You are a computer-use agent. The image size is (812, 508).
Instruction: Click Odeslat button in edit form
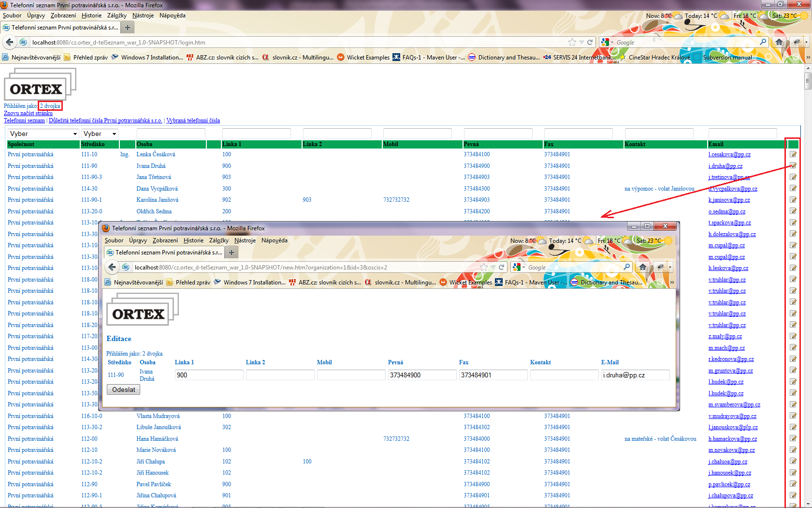click(x=124, y=389)
